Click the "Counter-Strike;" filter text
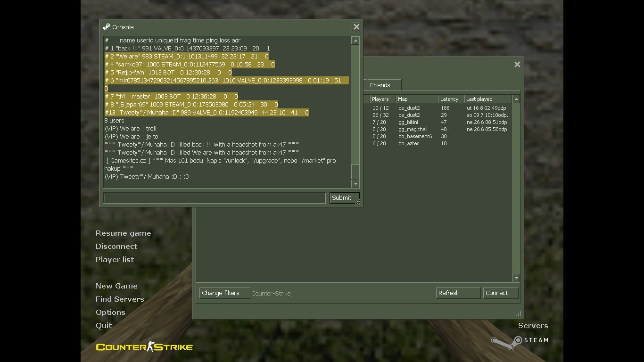 [272, 294]
